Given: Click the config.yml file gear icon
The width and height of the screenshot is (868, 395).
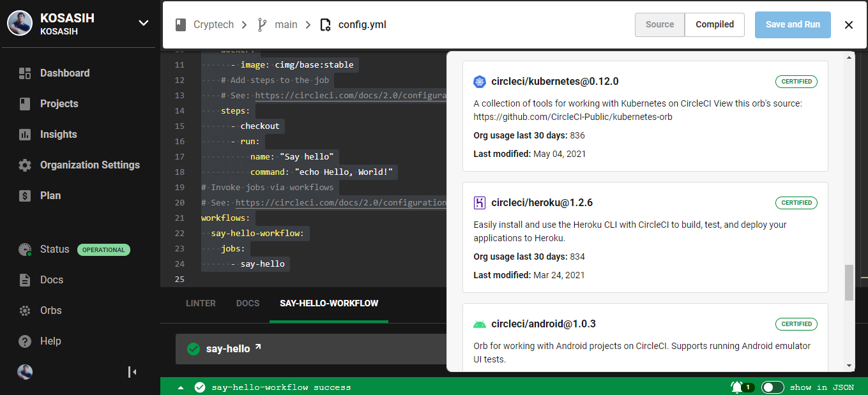Looking at the screenshot, I should pyautogui.click(x=325, y=25).
